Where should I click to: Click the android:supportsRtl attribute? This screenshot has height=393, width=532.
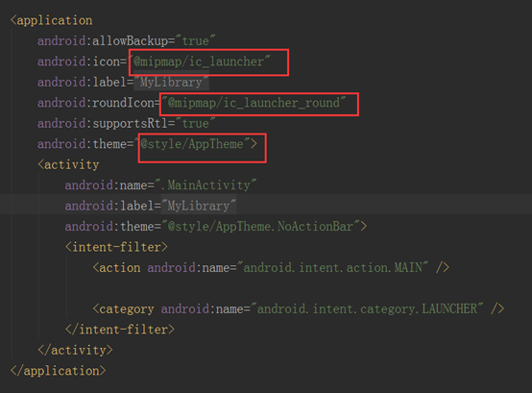pos(103,124)
